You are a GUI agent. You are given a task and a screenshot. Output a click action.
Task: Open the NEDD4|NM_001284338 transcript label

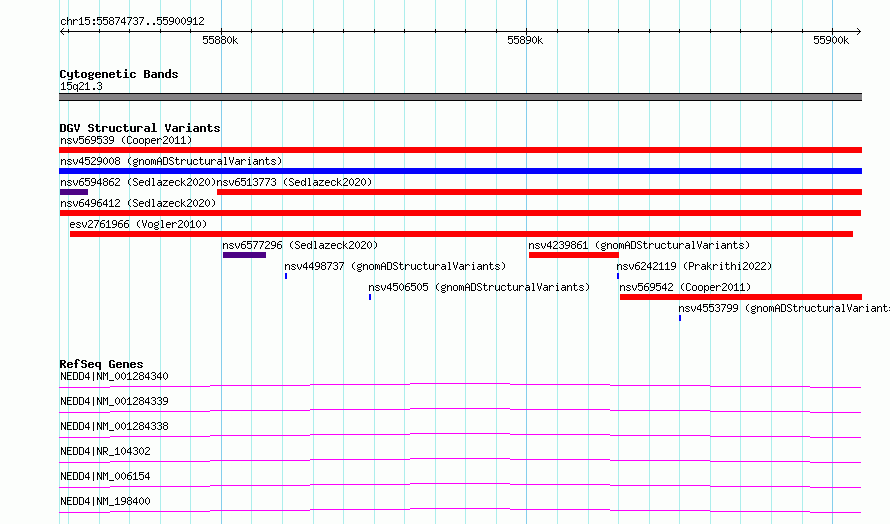114,426
